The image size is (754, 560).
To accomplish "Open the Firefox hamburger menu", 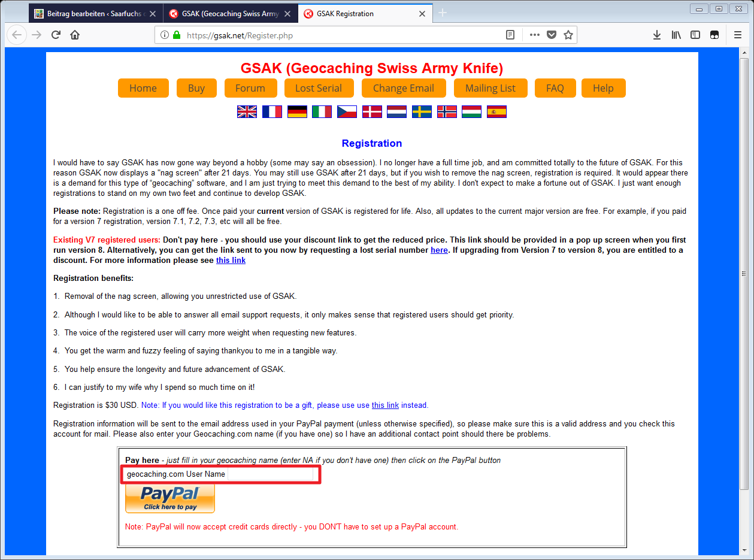I will point(738,35).
